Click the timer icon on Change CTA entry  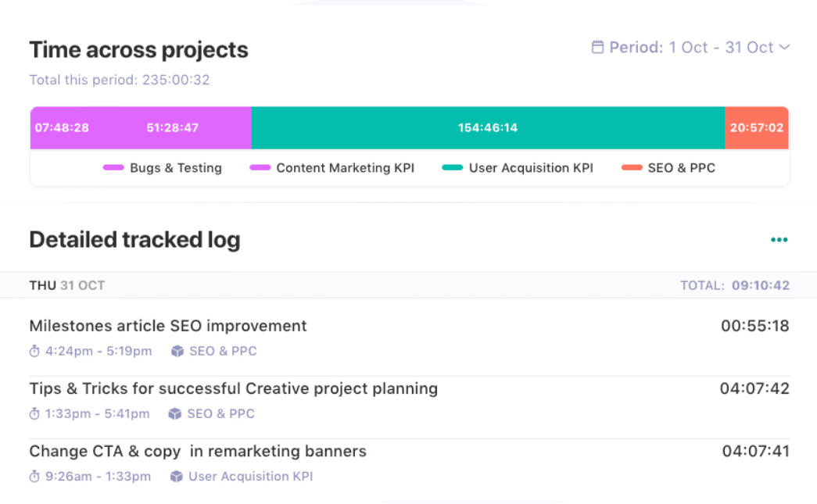click(x=34, y=476)
